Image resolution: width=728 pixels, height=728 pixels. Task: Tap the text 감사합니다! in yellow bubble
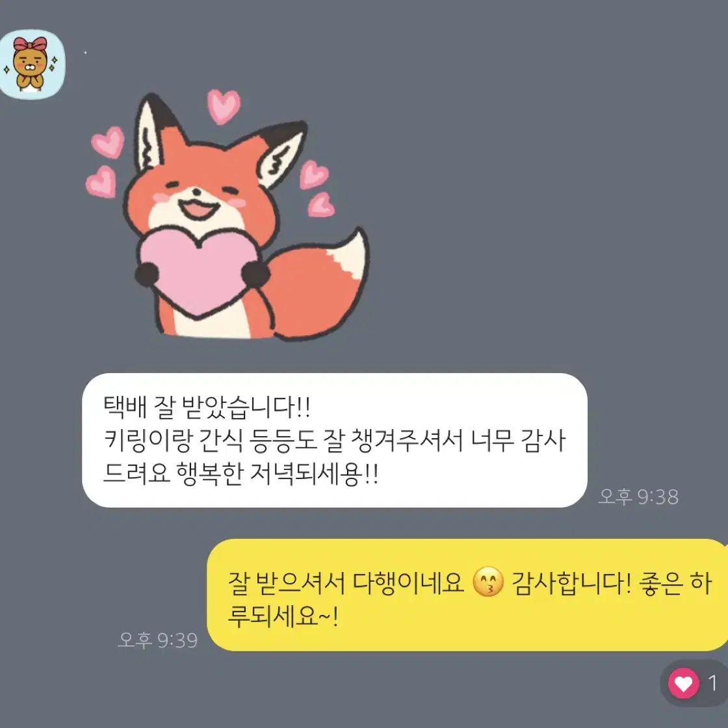coord(571,582)
